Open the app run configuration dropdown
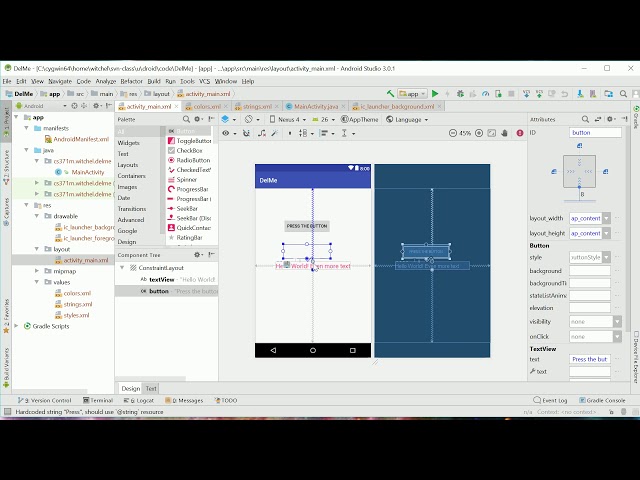 click(413, 94)
